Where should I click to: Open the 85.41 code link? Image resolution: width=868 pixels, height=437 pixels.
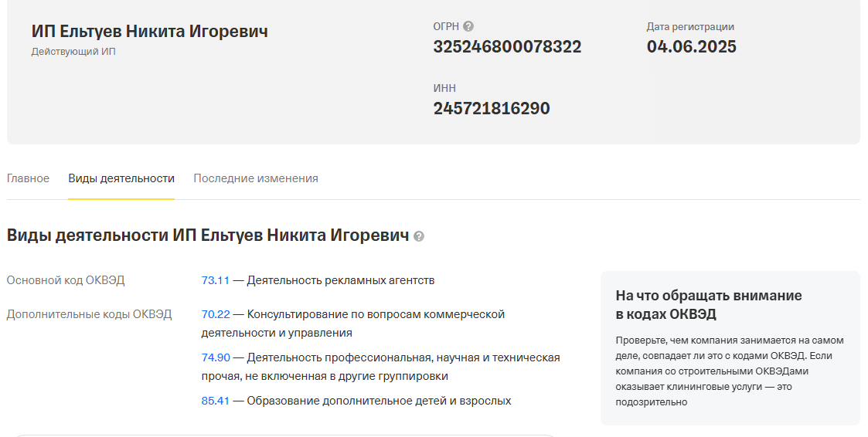[216, 401]
